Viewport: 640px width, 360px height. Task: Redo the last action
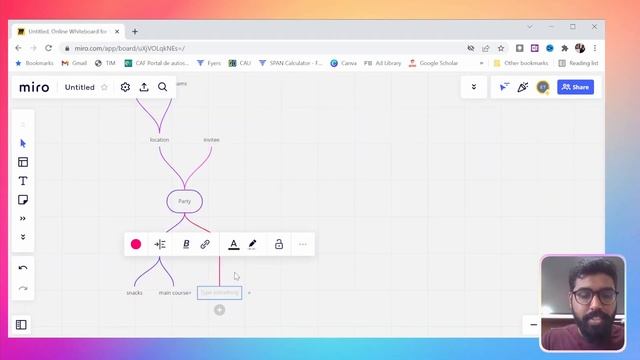tap(23, 288)
